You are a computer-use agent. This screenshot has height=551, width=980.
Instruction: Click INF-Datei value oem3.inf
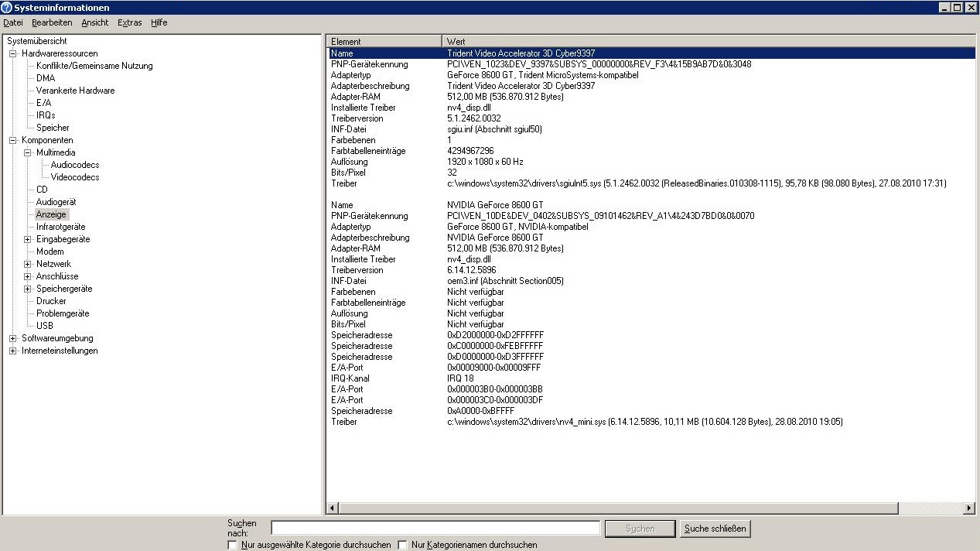click(505, 281)
